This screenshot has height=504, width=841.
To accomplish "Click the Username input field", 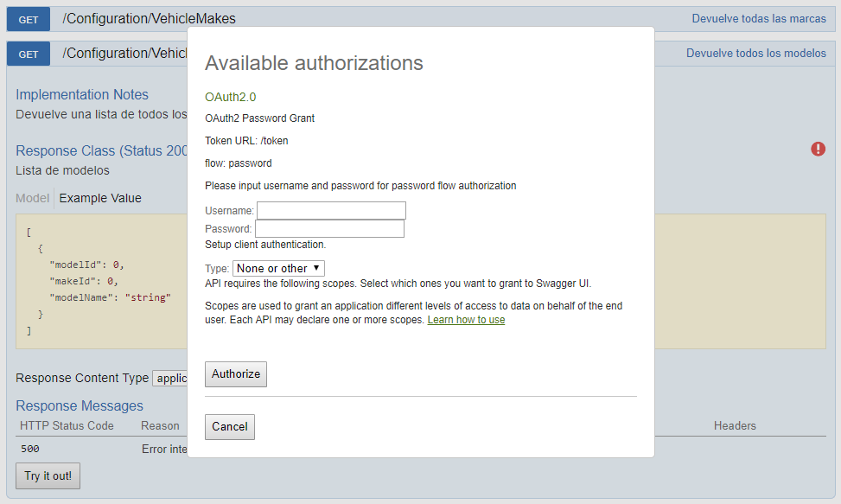I will pyautogui.click(x=331, y=211).
